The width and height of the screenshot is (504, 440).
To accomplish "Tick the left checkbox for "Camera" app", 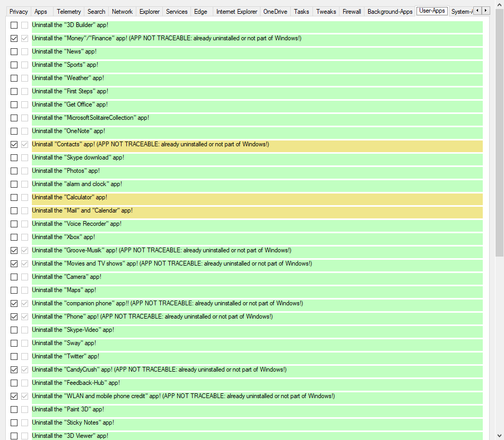I will click(14, 277).
